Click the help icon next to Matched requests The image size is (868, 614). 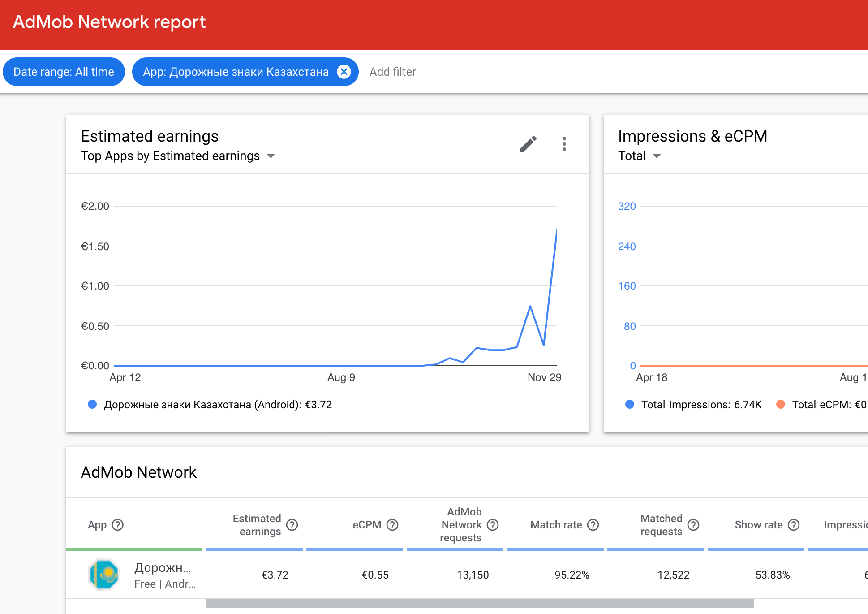(x=693, y=525)
